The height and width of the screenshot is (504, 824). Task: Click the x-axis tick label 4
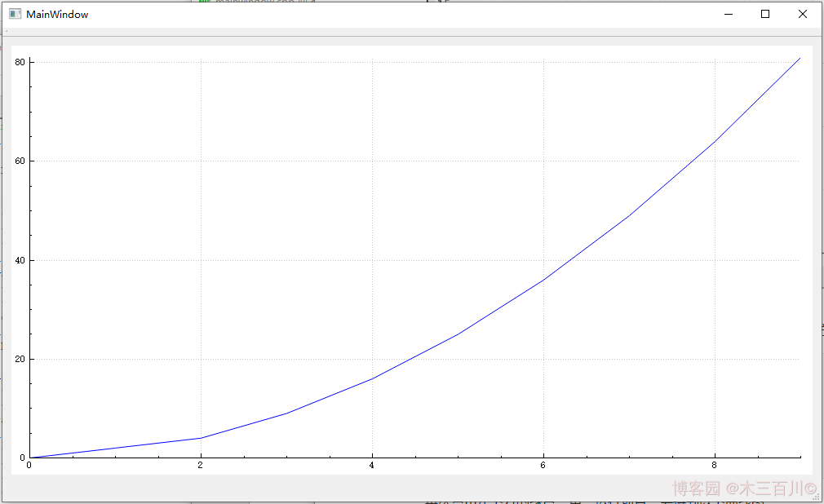(x=372, y=466)
